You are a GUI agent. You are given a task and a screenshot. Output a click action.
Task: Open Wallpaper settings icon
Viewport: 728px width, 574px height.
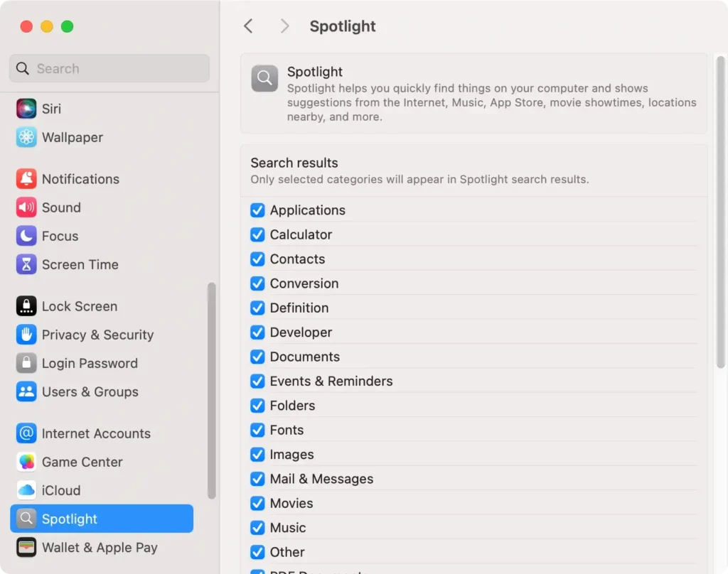[x=26, y=137]
